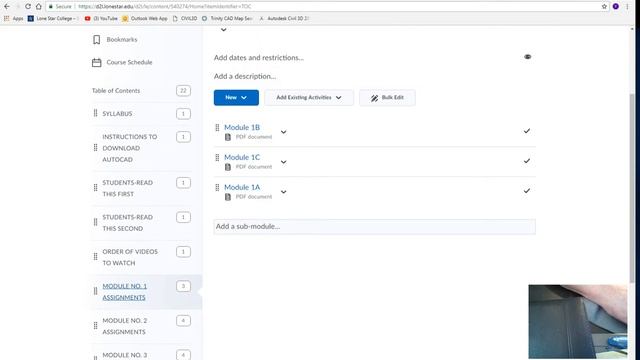Click the webcam video thumbnail overlay
Image resolution: width=640 pixels, height=360 pixels.
578,321
